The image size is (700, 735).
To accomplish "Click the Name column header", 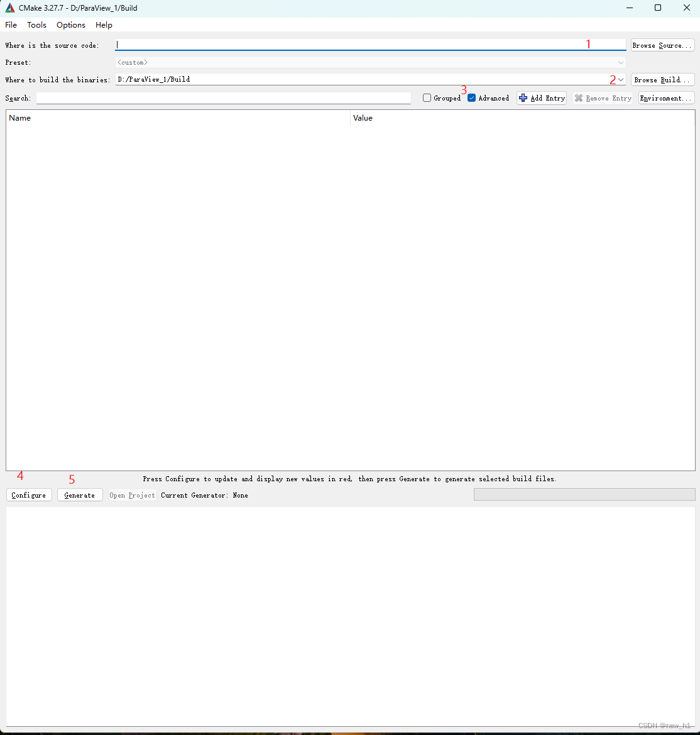I will point(178,118).
